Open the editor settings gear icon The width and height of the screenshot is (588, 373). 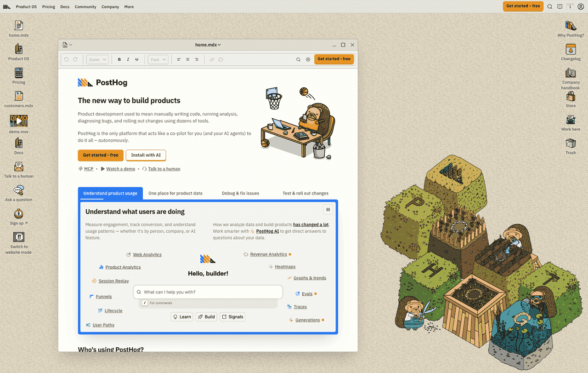click(308, 59)
